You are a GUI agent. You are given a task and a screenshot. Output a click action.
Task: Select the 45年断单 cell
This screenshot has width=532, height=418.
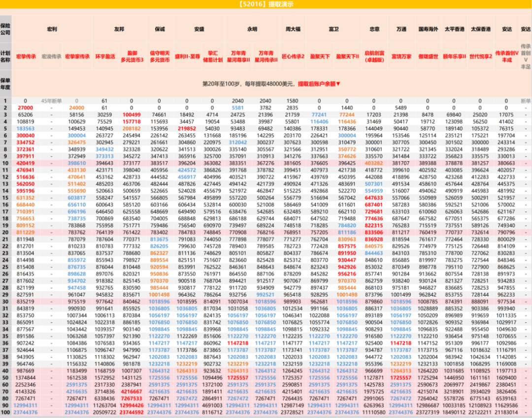51,101
